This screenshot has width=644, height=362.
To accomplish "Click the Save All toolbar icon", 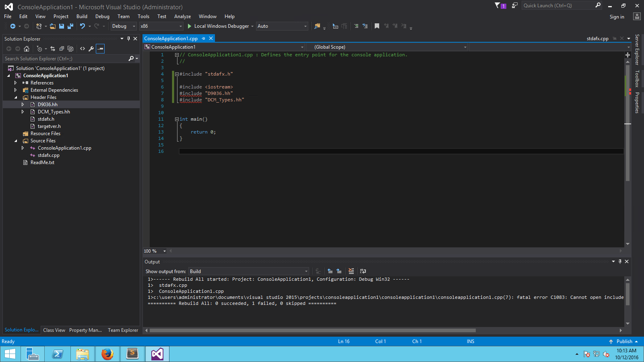I will pos(70,26).
